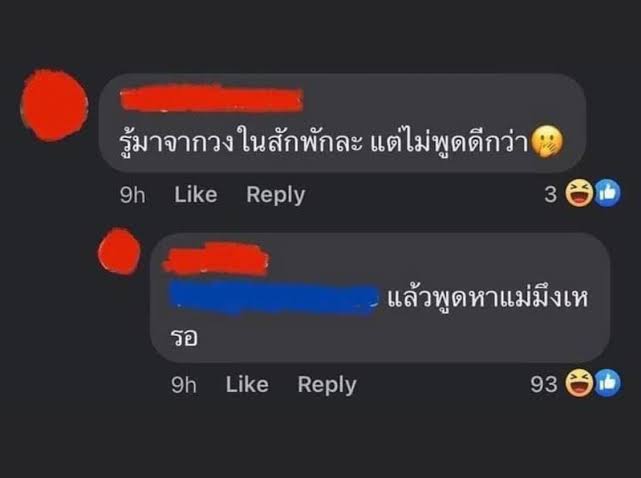641x478 pixels.
Task: View who reacted via the 93 count
Action: [x=544, y=384]
